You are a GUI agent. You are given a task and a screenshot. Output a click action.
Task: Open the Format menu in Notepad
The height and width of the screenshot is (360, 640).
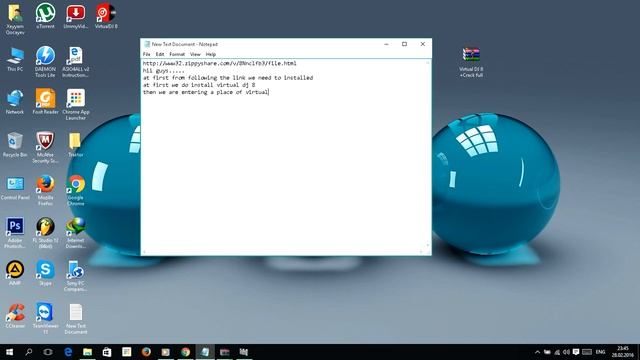point(177,54)
